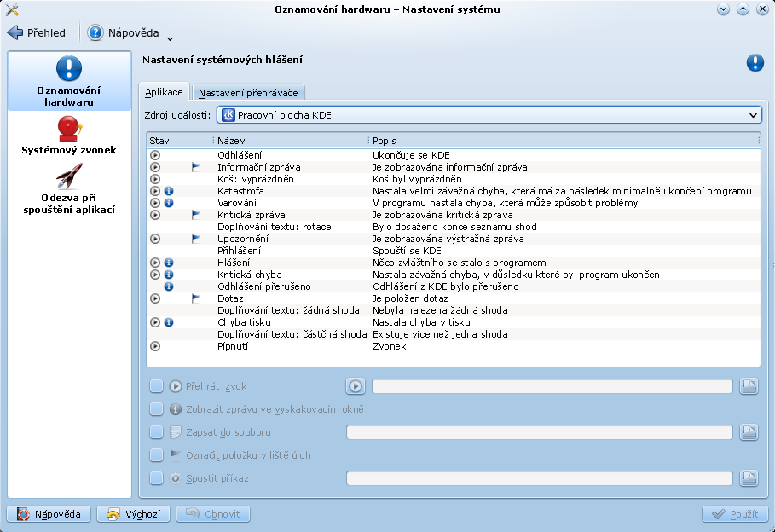Viewport: 775px width, 532px height.
Task: Preview the sound with play button
Action: (x=356, y=386)
